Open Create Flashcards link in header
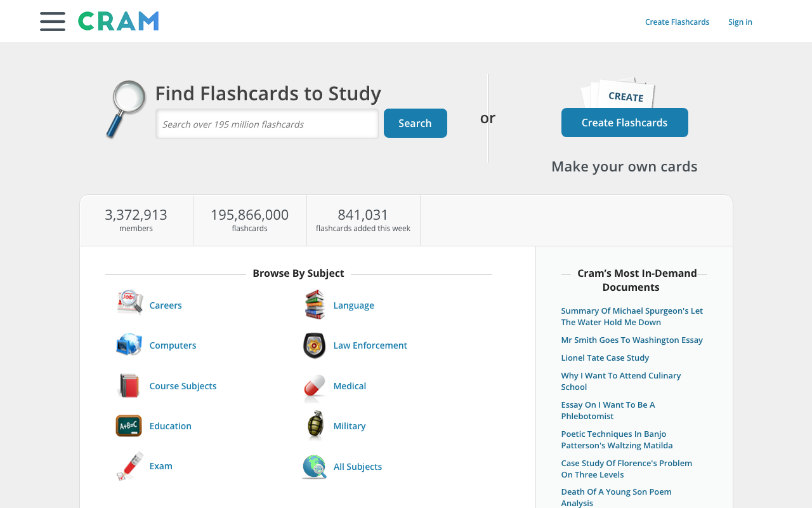This screenshot has height=508, width=812. coord(678,22)
